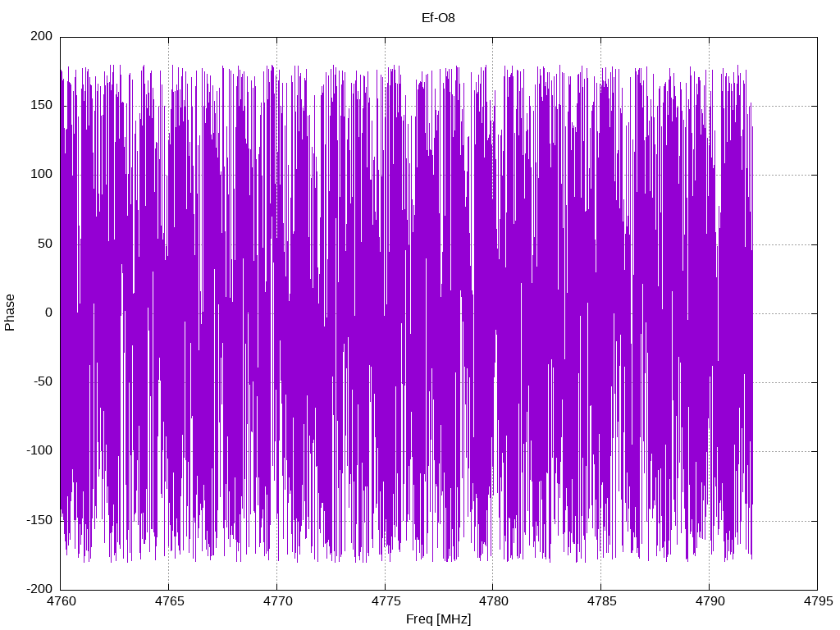Click the -150 y-axis tick label

pyautogui.click(x=39, y=520)
